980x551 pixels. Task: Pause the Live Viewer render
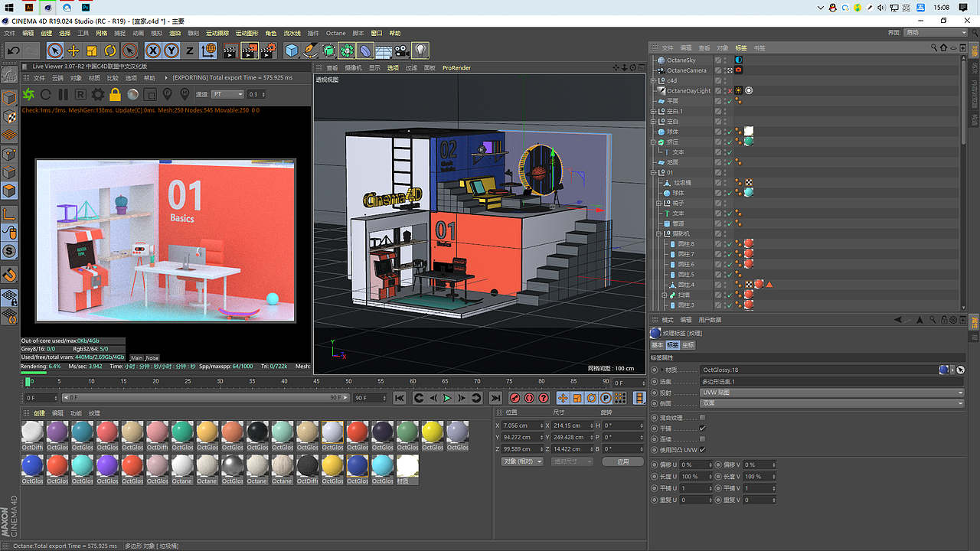(x=63, y=94)
